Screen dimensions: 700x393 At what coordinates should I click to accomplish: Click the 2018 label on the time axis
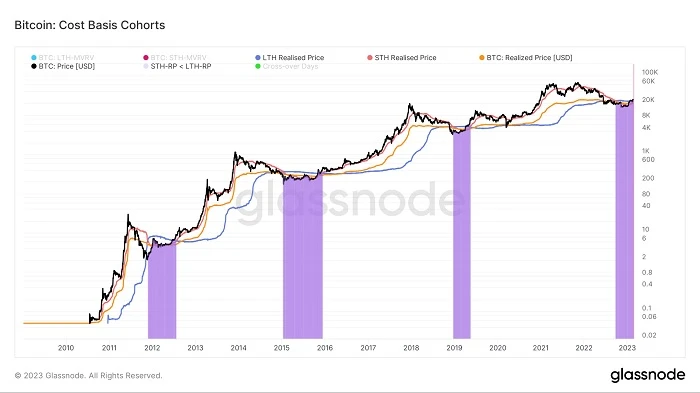[411, 348]
